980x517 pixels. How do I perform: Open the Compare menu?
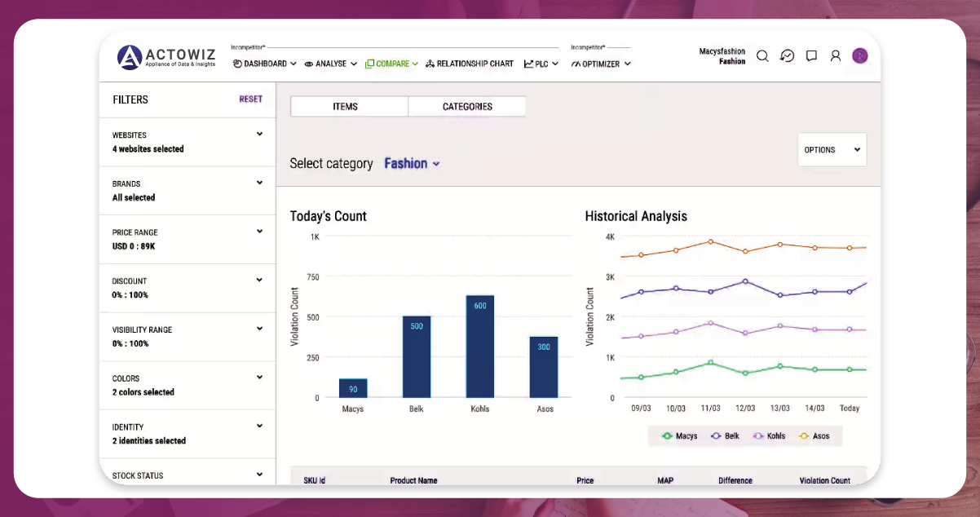click(x=391, y=64)
